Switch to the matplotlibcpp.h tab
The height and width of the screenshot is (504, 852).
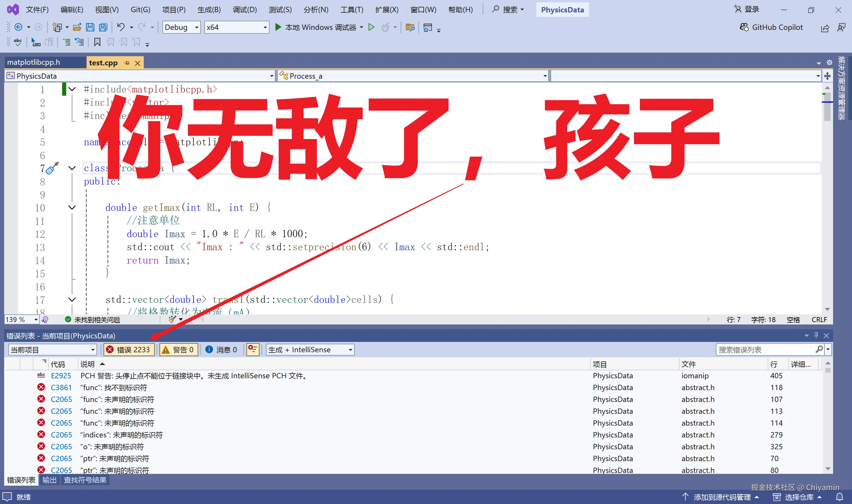coord(34,62)
